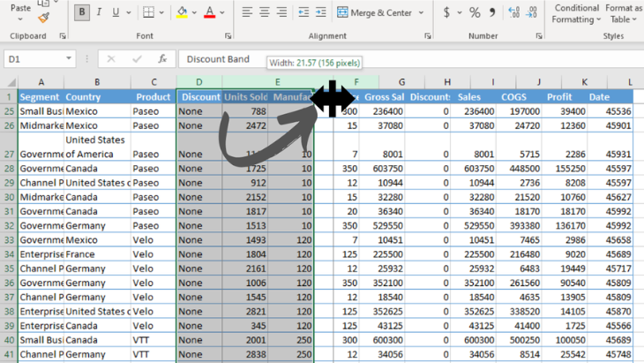Apply percent style
The width and height of the screenshot is (644, 363).
click(x=475, y=12)
